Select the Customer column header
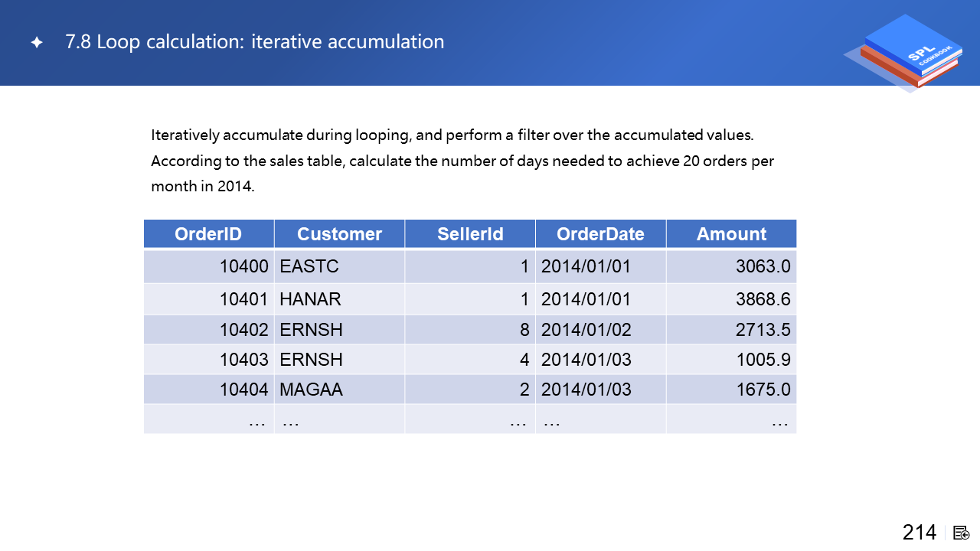 pos(339,234)
